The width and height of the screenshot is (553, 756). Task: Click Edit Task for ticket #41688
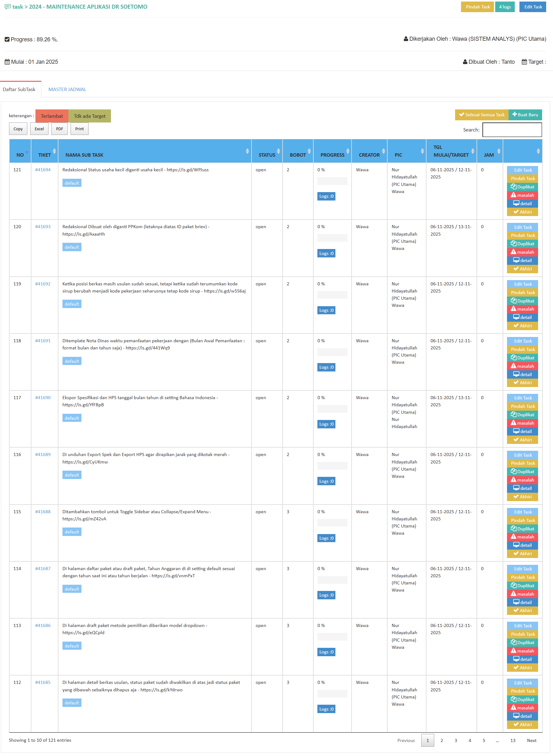coord(522,512)
